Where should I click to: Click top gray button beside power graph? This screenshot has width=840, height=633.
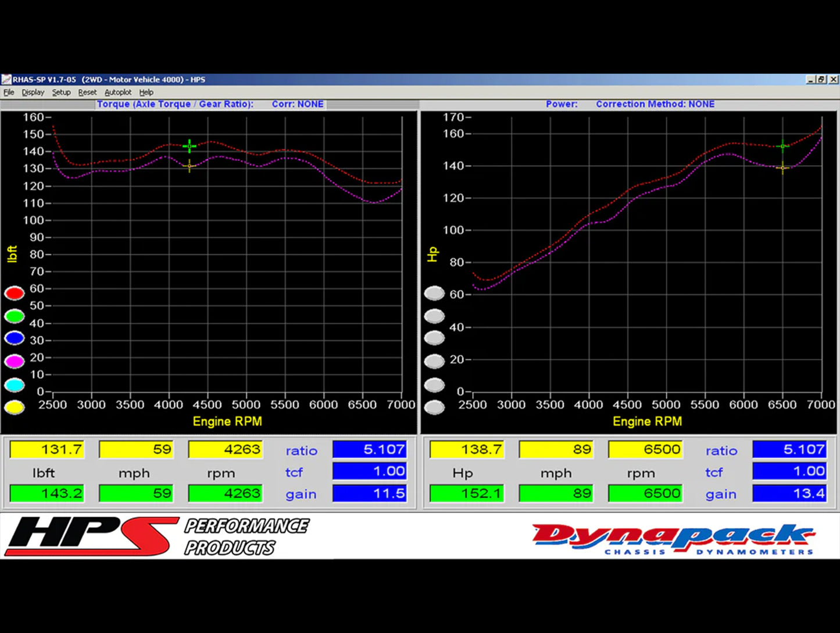tap(434, 293)
